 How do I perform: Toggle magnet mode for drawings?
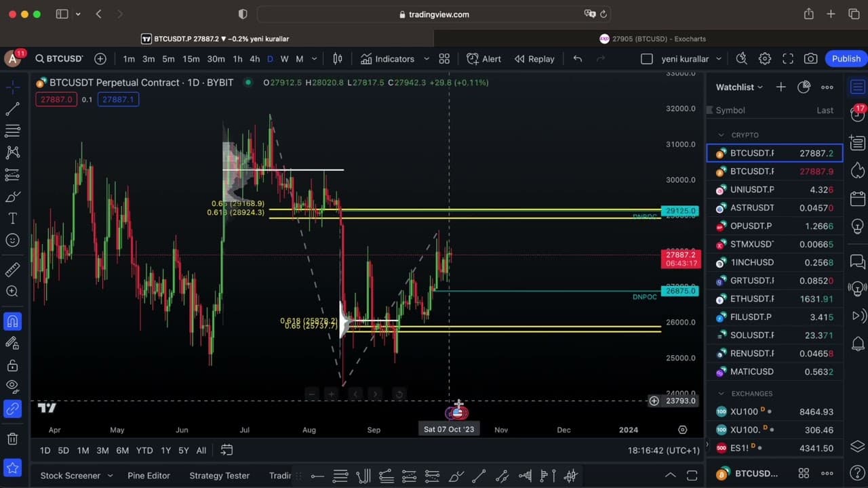(x=12, y=321)
